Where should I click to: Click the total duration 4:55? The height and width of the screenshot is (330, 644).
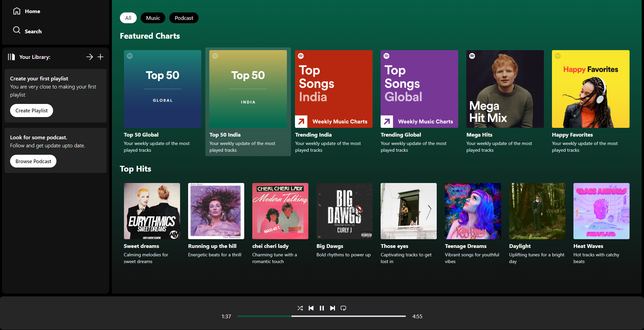[417, 316]
